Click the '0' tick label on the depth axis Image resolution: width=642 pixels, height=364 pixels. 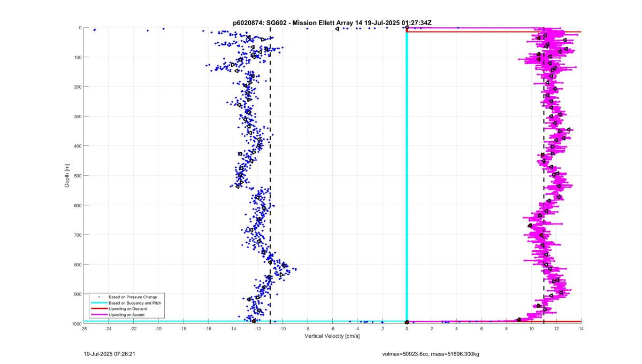point(80,28)
